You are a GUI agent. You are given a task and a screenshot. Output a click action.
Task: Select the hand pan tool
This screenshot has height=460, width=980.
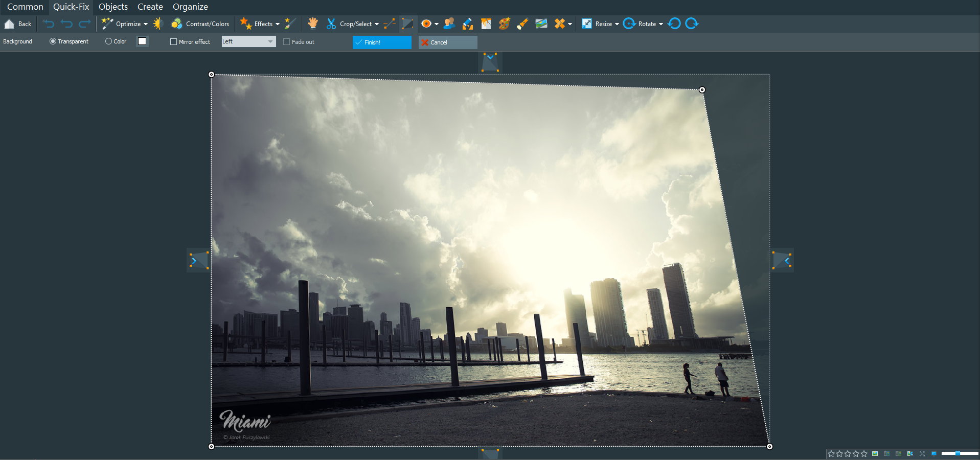click(x=312, y=24)
